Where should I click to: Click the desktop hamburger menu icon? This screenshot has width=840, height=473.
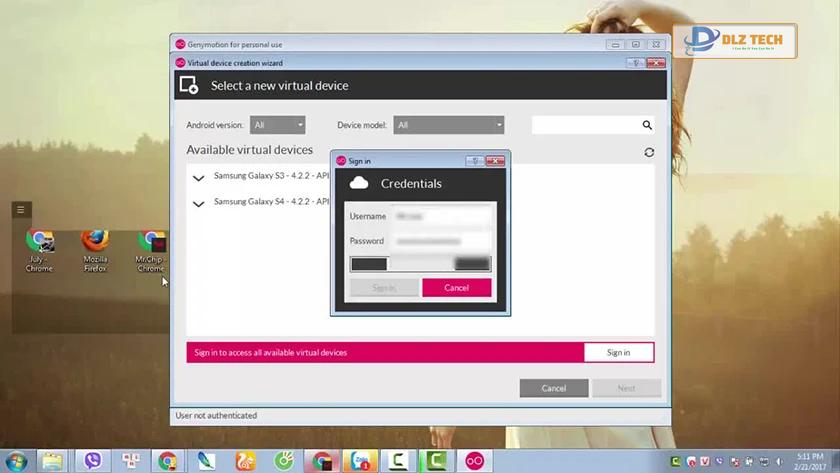coord(21,209)
